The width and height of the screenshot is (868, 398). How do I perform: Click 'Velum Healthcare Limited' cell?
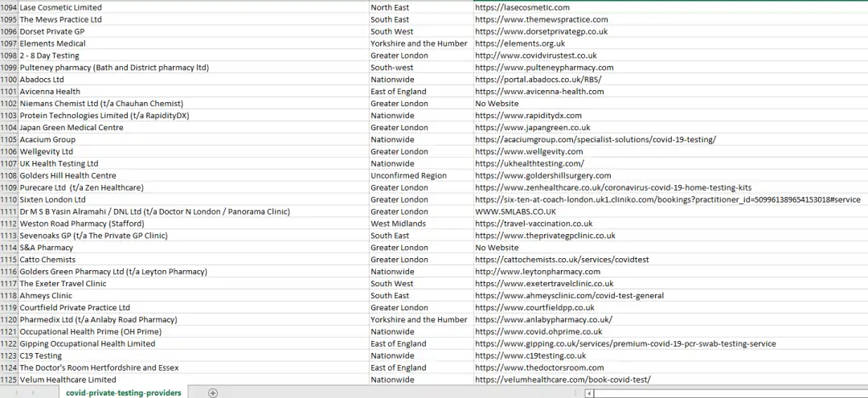pyautogui.click(x=194, y=380)
